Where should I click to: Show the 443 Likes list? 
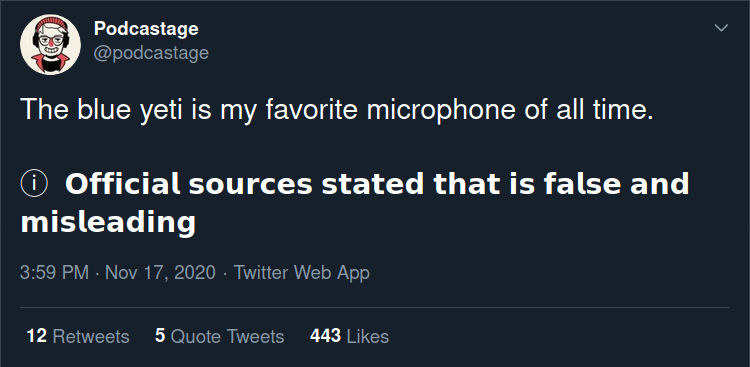(349, 336)
